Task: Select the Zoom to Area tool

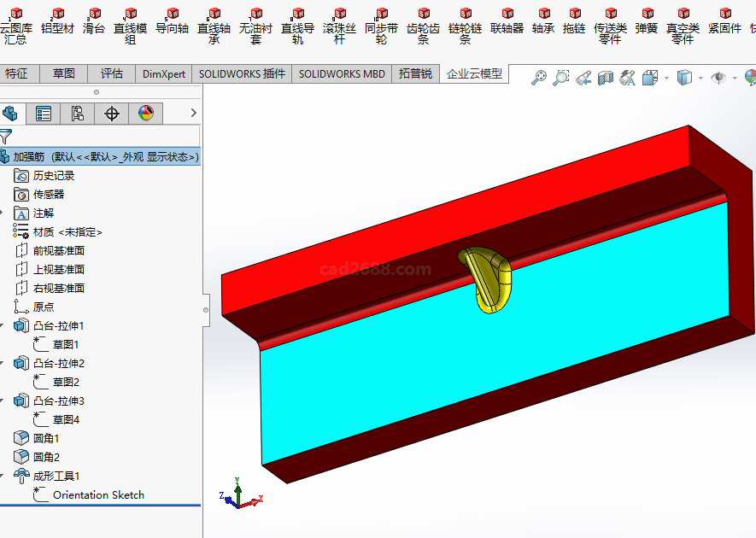Action: pos(561,79)
